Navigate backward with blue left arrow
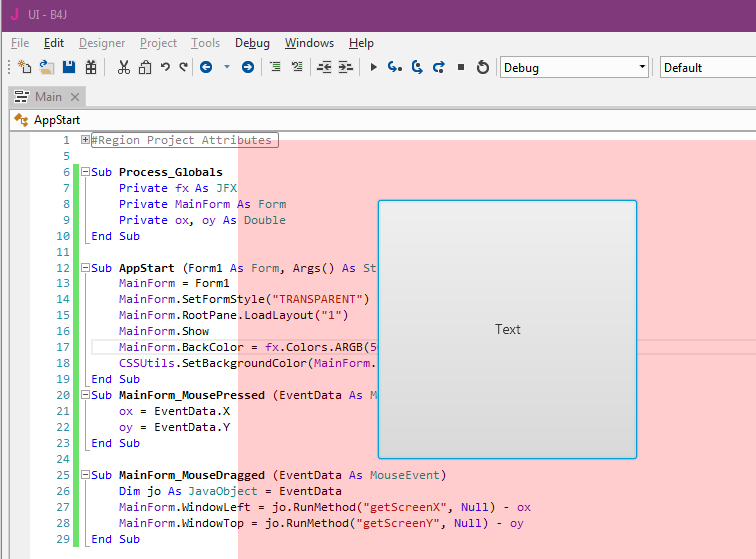756x559 pixels. [x=206, y=67]
